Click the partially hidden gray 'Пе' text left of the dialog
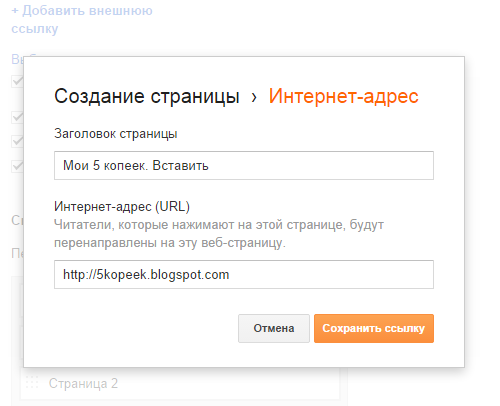The width and height of the screenshot is (500, 406). point(17,254)
